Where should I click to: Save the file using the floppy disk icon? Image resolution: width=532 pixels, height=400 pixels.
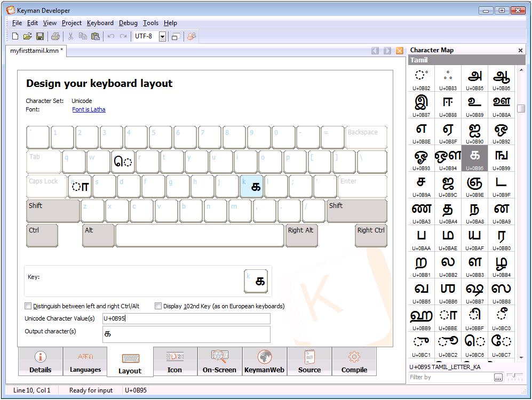[x=40, y=36]
